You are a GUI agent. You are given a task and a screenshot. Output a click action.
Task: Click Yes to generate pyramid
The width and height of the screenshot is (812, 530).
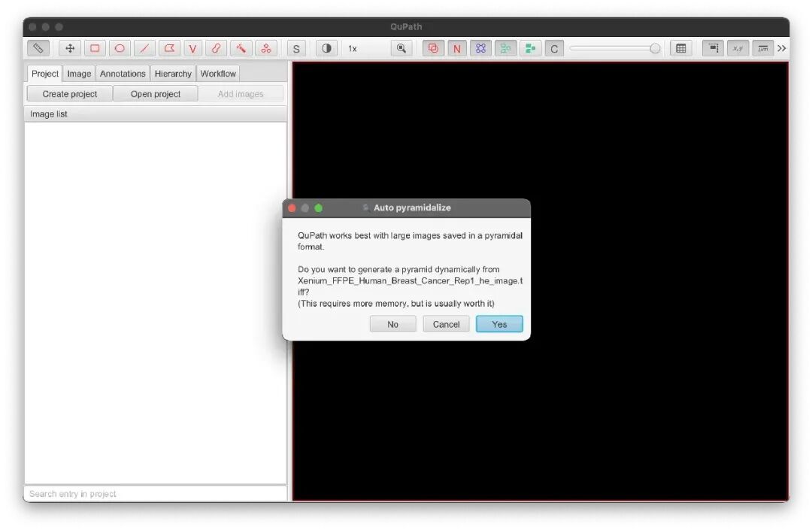pyautogui.click(x=500, y=324)
